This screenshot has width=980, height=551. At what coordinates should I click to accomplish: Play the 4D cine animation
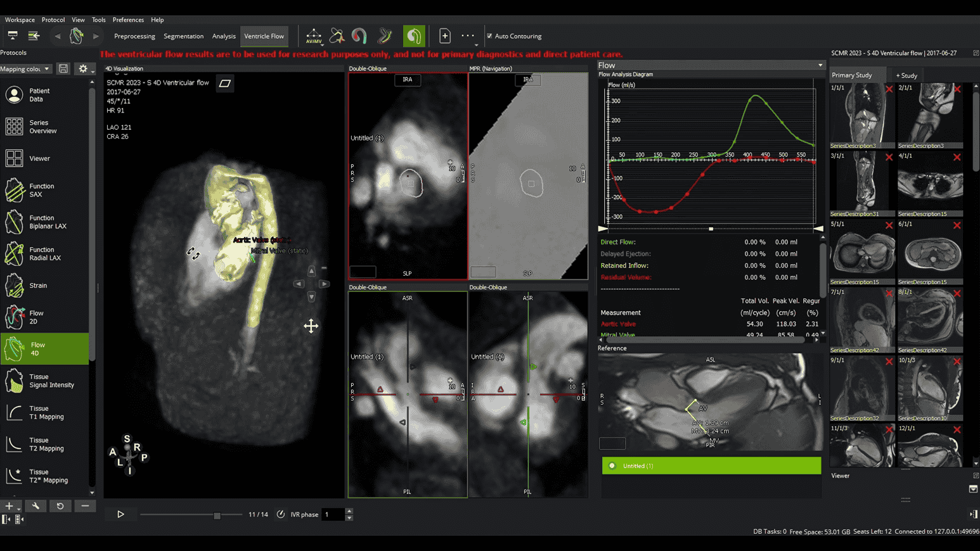point(120,514)
